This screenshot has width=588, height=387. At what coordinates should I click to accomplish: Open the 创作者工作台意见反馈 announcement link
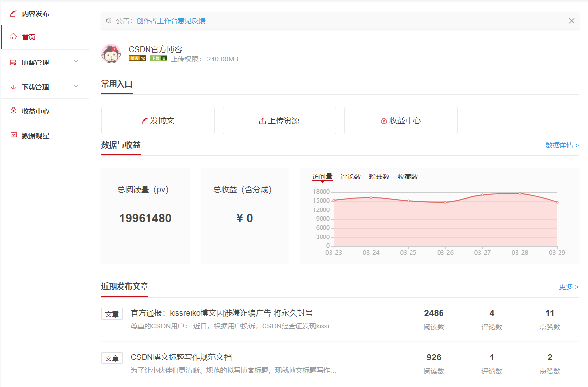171,21
